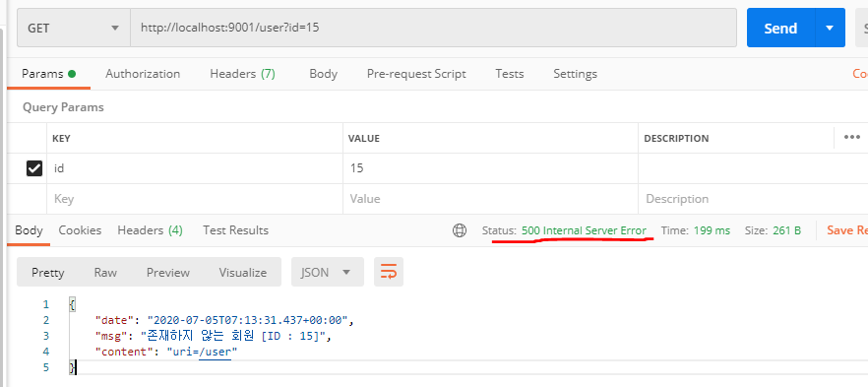The image size is (868, 387).
Task: Click the empty Description placeholder field
Action: (753, 199)
